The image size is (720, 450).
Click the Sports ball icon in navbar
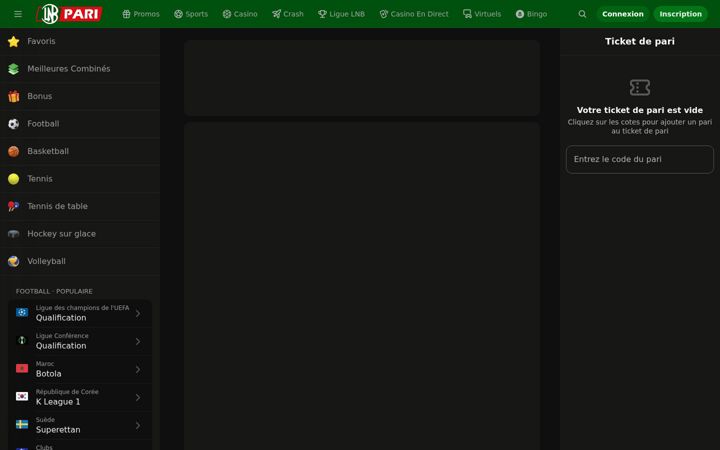178,14
